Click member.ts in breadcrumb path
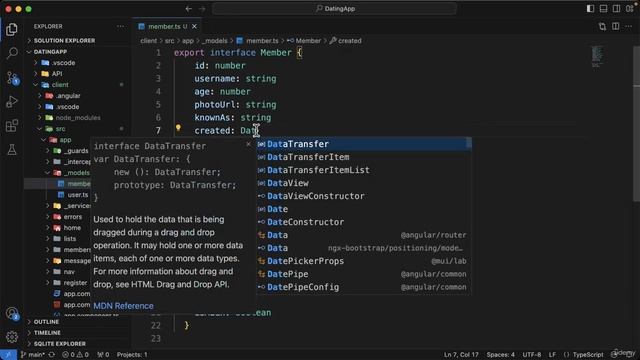The image size is (640, 360). tap(262, 41)
